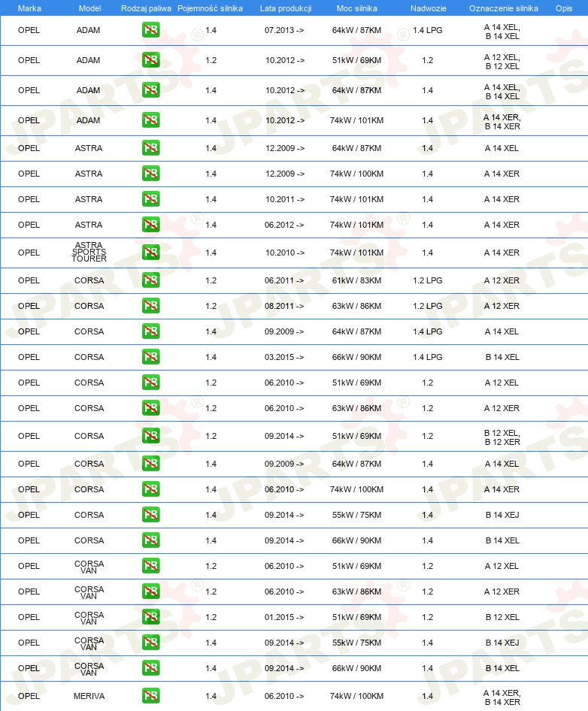This screenshot has height=711, width=588.
Task: Select the ASTRA SPORTS TOURER model cell
Action: [89, 252]
